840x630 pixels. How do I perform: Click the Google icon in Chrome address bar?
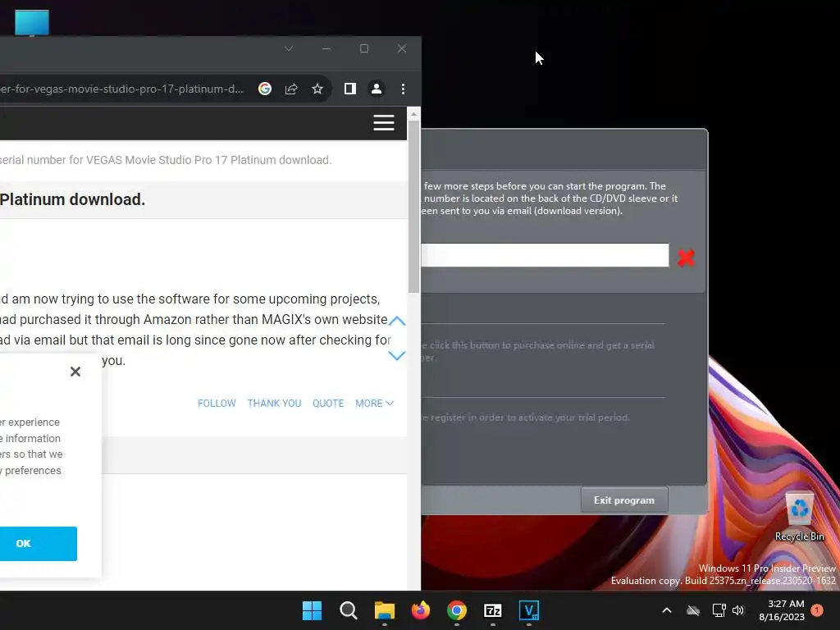pos(265,89)
